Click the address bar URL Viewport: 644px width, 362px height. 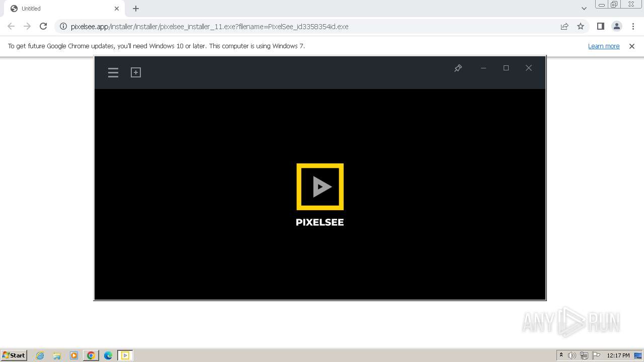click(209, 27)
